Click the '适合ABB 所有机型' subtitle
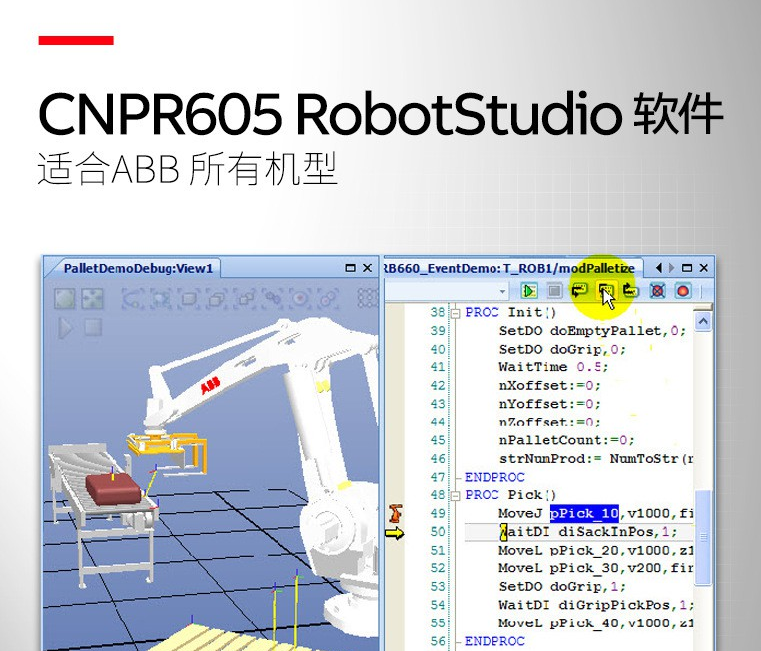Image resolution: width=761 pixels, height=651 pixels. coord(187,170)
